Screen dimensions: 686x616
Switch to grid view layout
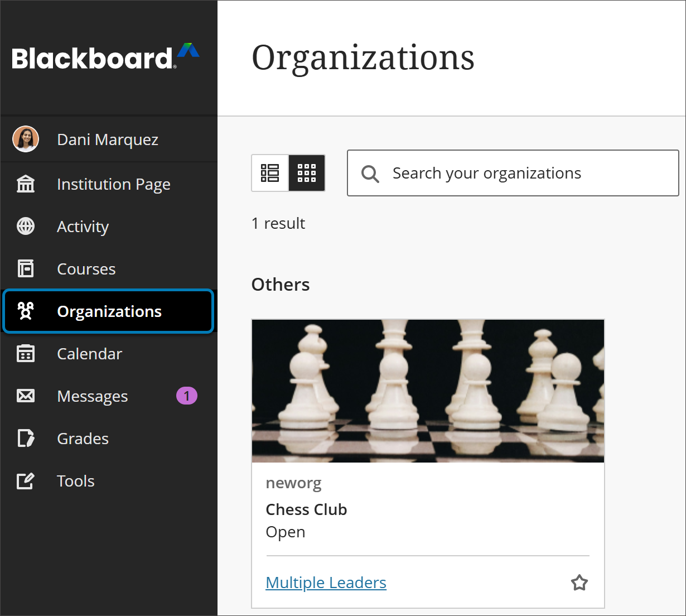[307, 173]
